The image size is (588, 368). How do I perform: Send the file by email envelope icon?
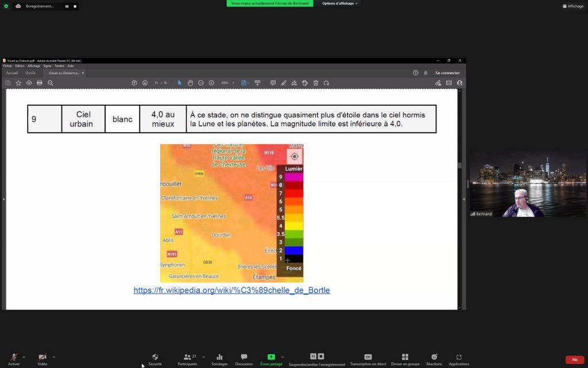click(449, 83)
